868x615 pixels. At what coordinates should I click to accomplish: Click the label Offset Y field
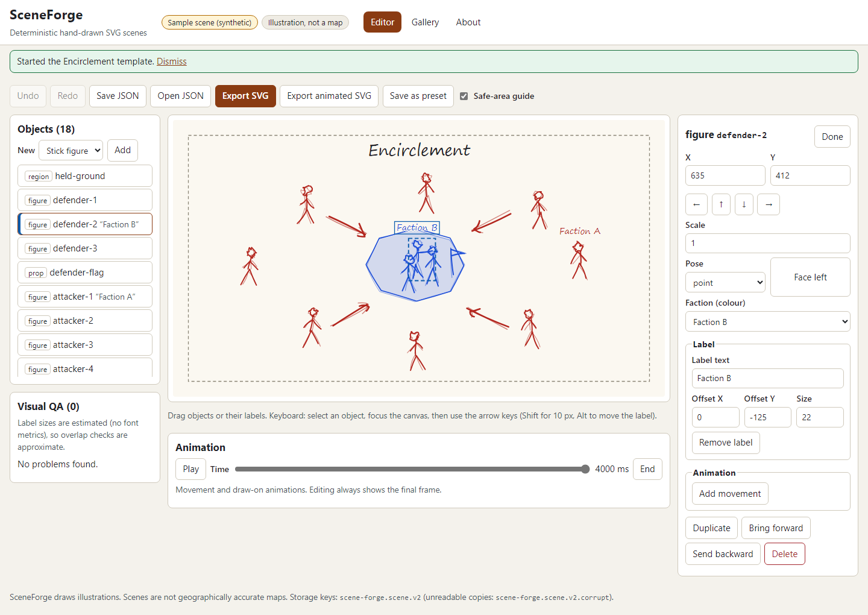(767, 417)
